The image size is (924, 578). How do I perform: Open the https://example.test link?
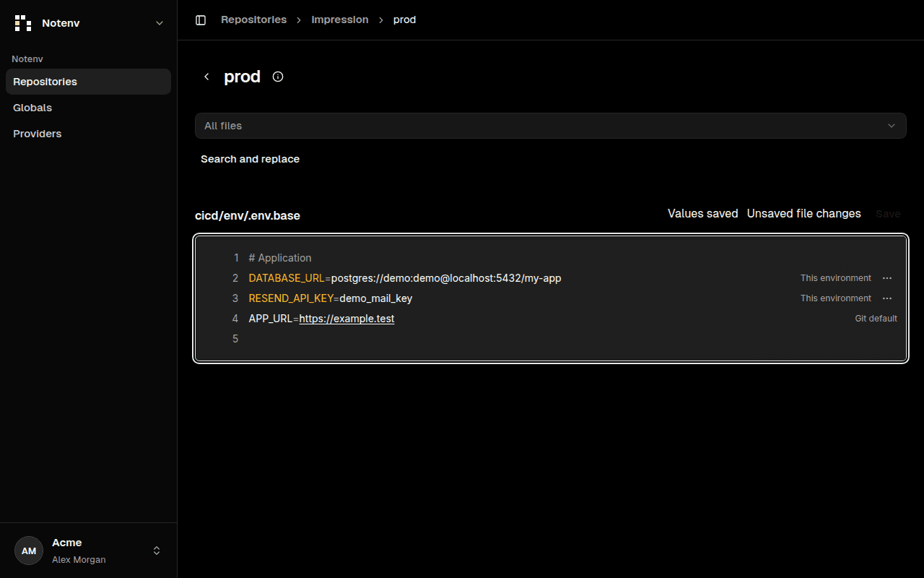point(346,319)
